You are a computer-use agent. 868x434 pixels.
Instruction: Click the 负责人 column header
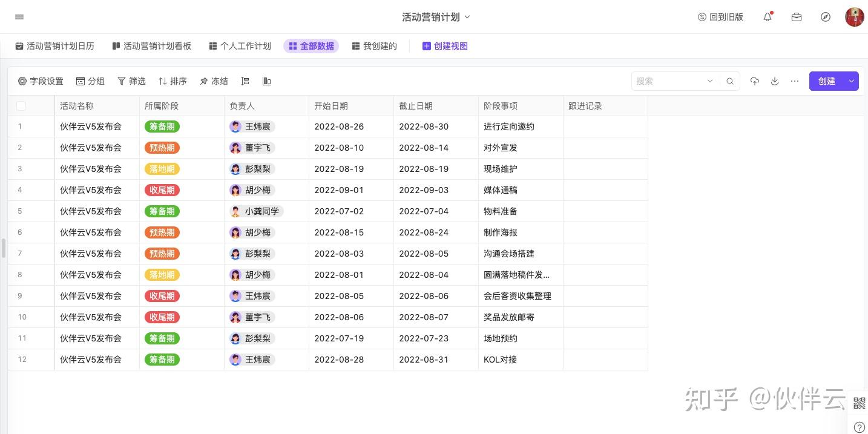(266, 106)
